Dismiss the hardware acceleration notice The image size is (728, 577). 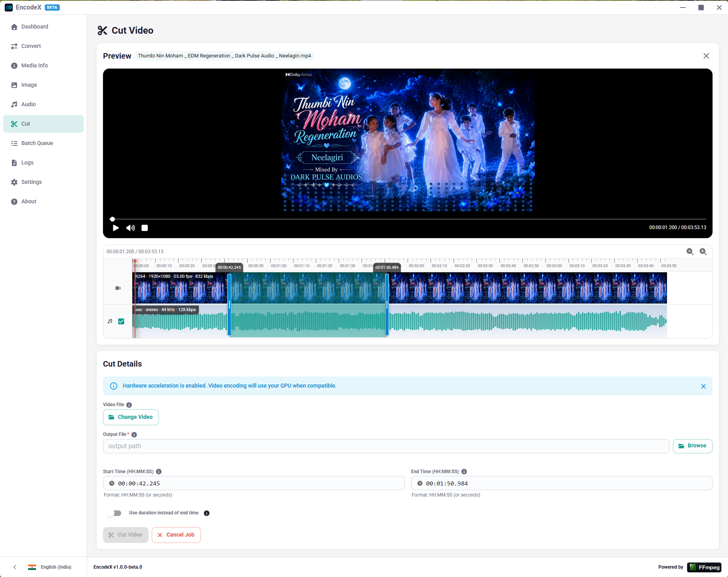703,386
